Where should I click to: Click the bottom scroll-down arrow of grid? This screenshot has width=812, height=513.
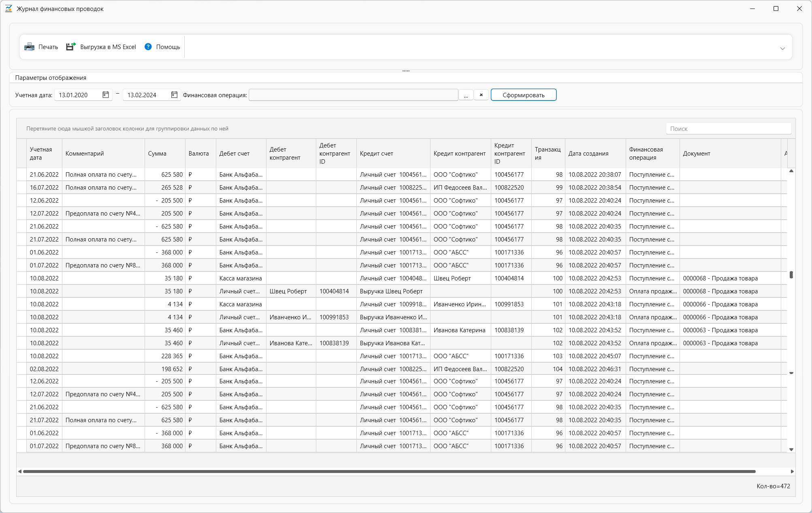791,449
